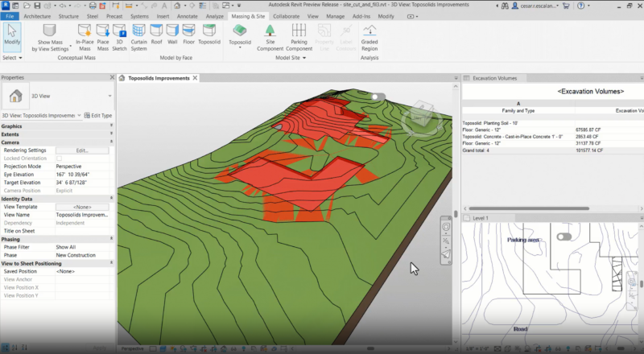Screen dimensions: 644x354
Task: Open Default 3D View house icon in toolbar
Action: pos(176,6)
